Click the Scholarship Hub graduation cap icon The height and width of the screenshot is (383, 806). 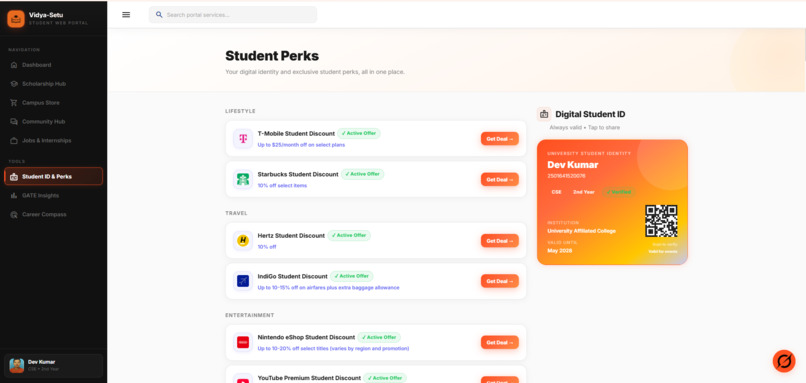point(14,84)
